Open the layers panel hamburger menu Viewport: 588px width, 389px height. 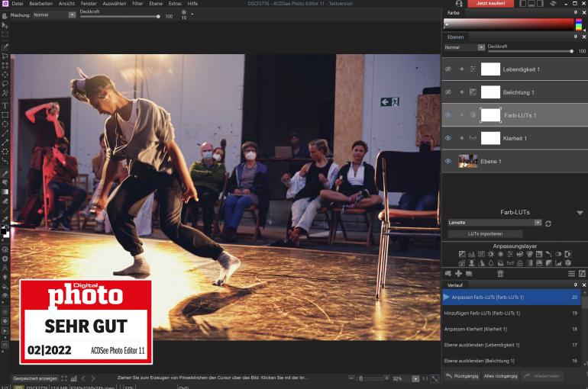pos(571,274)
